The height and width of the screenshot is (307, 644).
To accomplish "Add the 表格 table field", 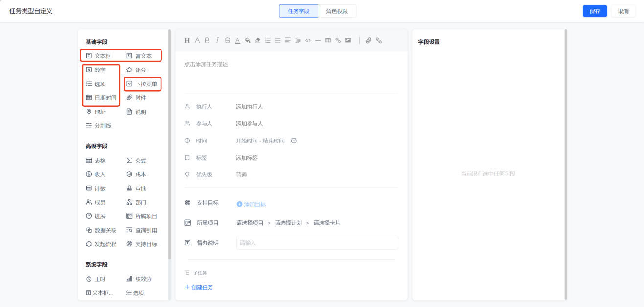I will (x=95, y=161).
